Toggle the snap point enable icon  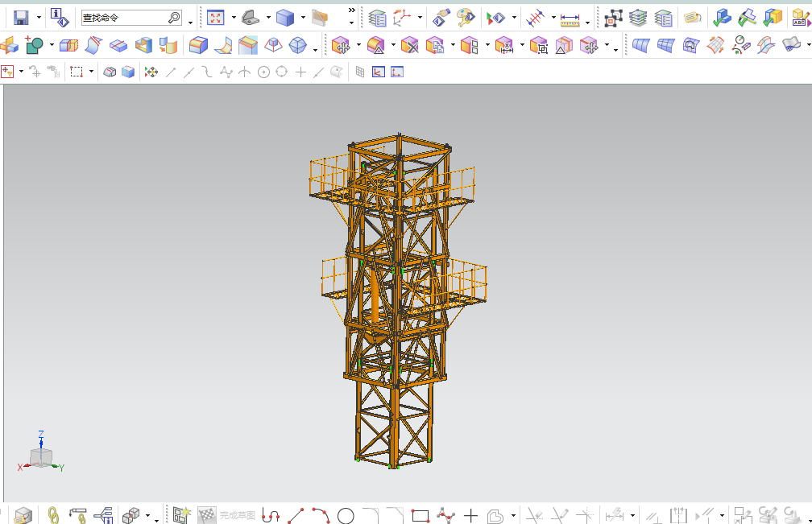click(x=151, y=72)
